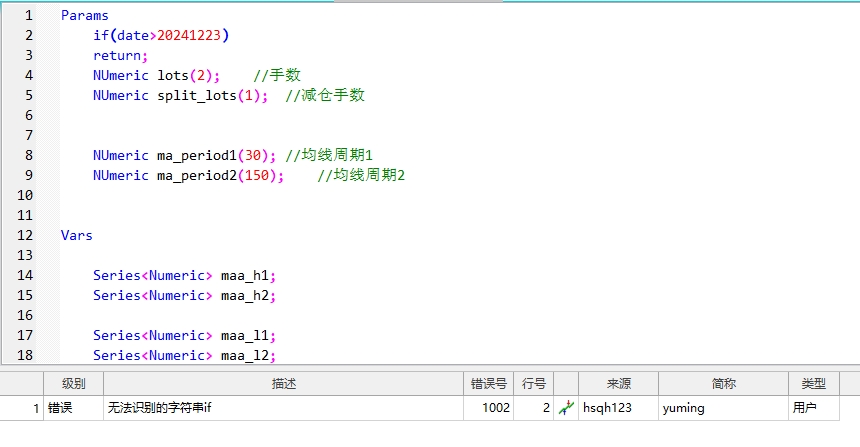Viewport: 860px width, 447px height.
Task: Click the split_lots(1) parameter declaration
Action: click(x=180, y=95)
